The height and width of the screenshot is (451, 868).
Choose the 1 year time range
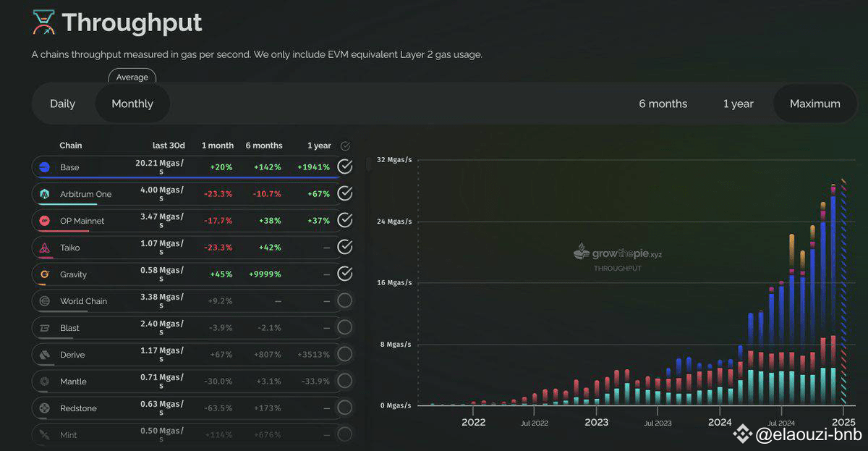coord(738,104)
